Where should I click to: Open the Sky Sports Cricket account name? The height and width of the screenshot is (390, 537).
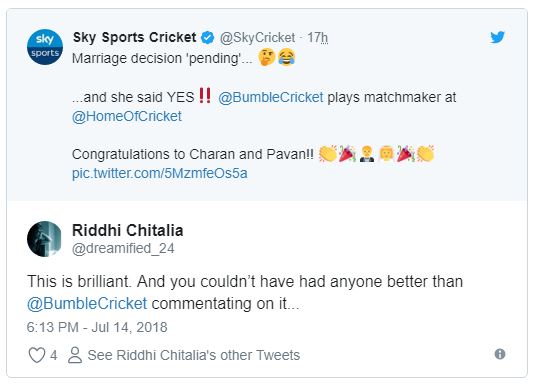click(x=135, y=37)
